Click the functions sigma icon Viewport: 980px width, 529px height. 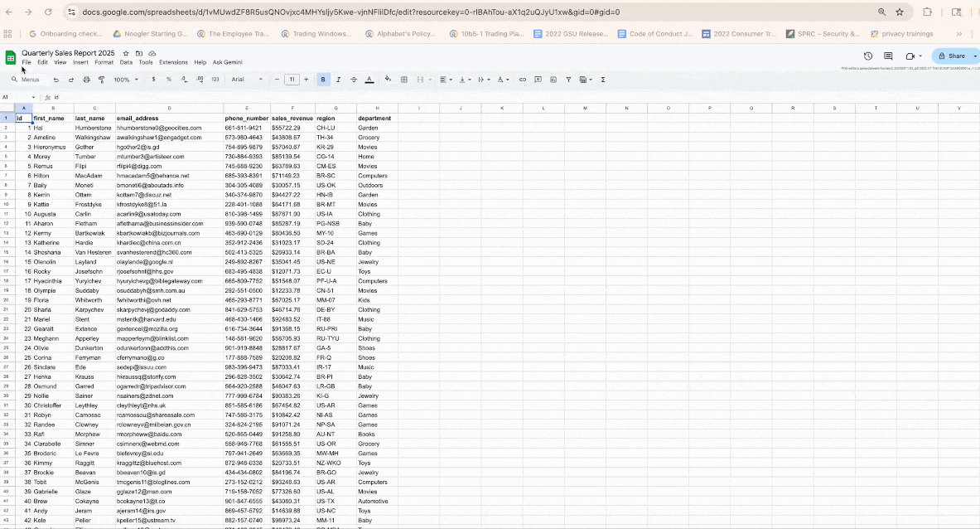pos(602,80)
